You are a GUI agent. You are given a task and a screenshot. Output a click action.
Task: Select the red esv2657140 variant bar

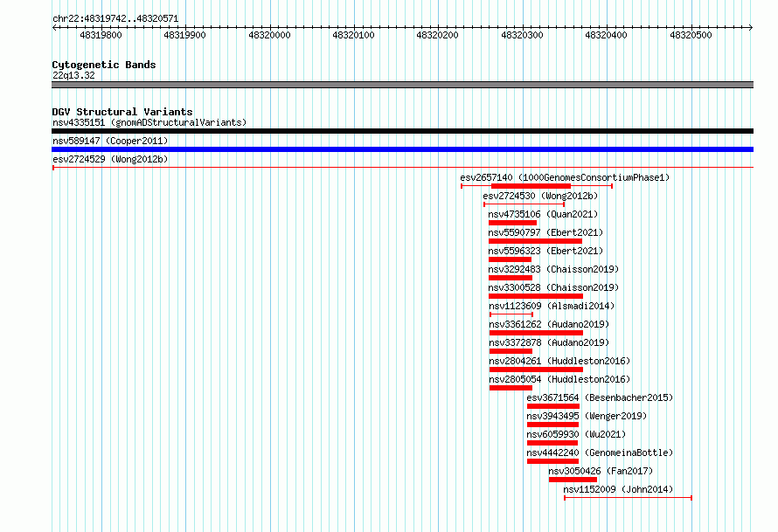531,186
